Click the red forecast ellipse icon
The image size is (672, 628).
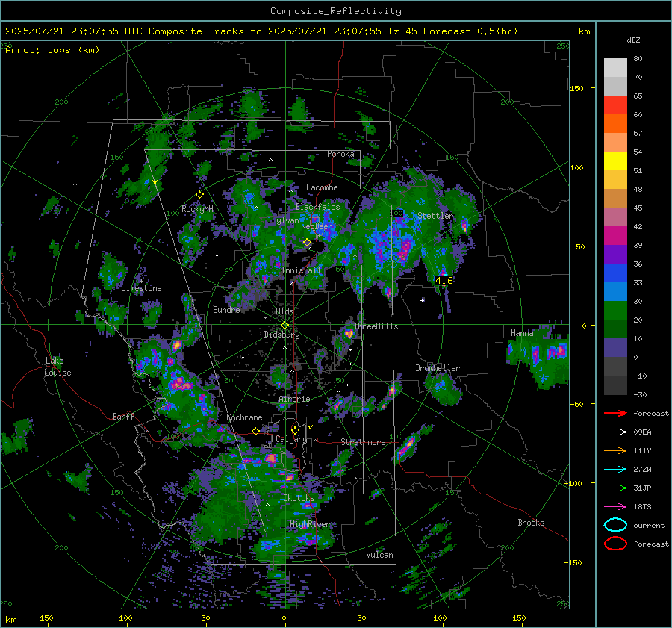point(615,544)
